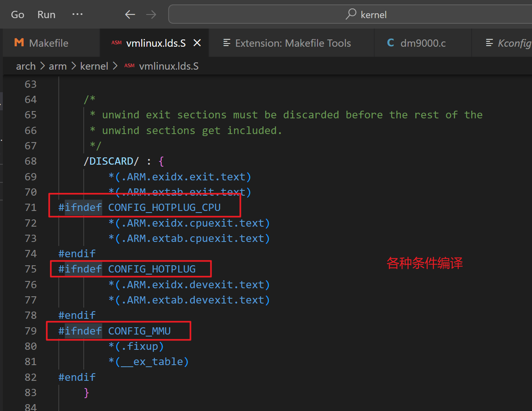Click *(.ARM.extab.cpuexit.text) on line 73
The image size is (532, 411).
[189, 239]
